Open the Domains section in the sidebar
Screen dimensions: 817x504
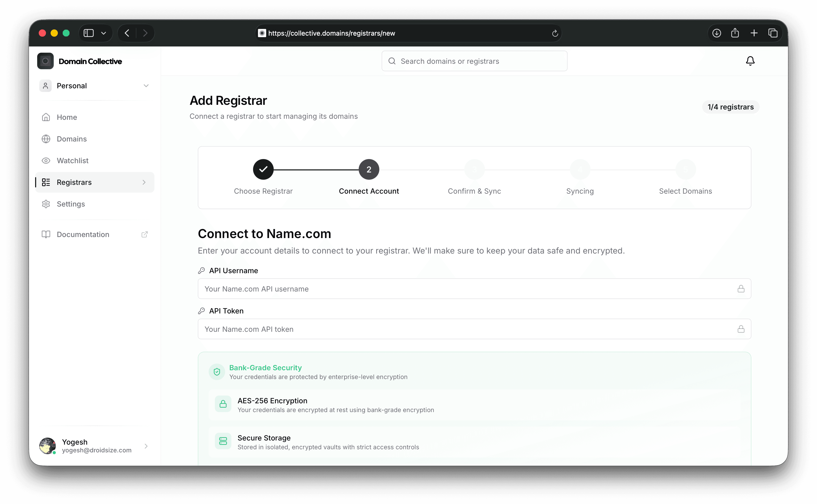tap(71, 139)
